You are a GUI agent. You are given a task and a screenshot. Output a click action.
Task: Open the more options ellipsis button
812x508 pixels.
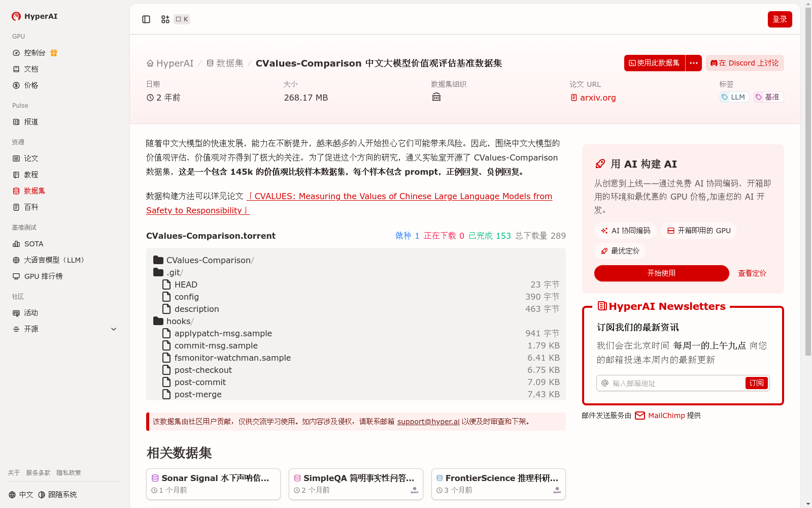point(694,63)
